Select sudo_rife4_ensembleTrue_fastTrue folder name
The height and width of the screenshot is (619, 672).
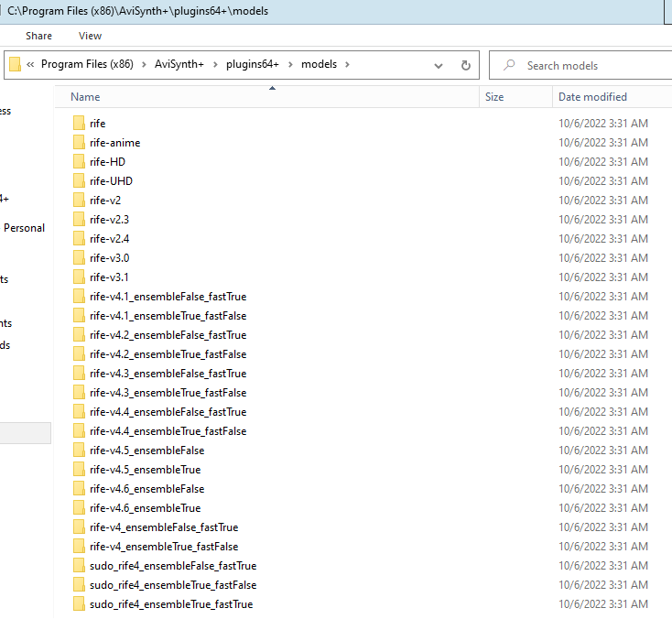[x=171, y=604]
